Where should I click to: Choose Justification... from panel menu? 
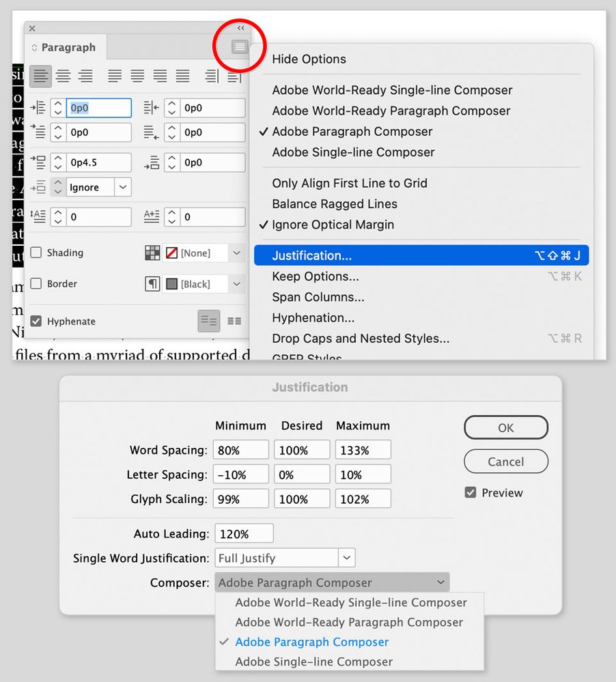click(421, 255)
